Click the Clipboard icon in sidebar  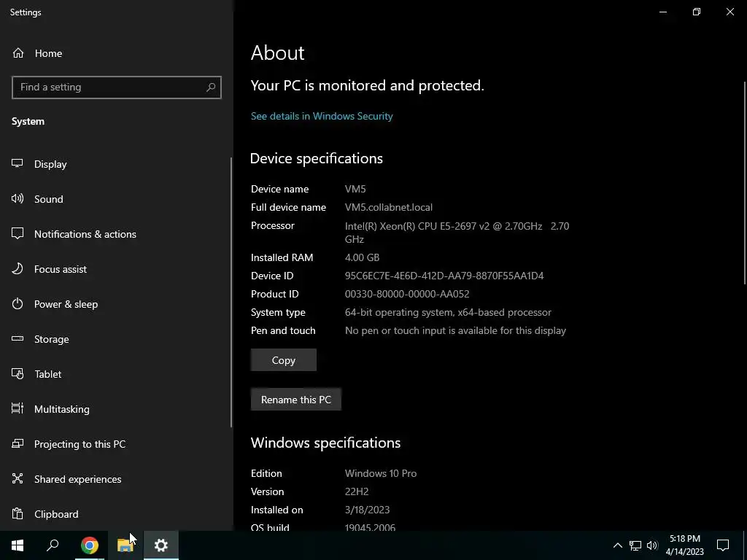coord(18,514)
